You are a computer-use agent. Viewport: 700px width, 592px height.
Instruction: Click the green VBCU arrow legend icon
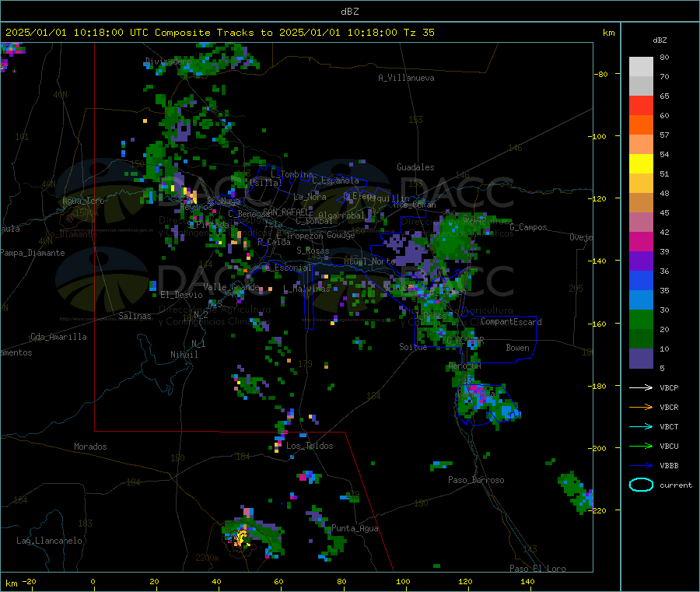641,446
